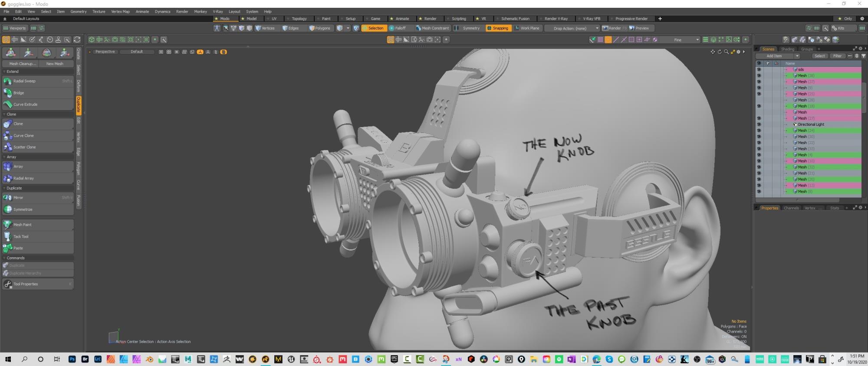The image size is (868, 366).
Task: Switch to Polygons selection mode
Action: pos(320,28)
